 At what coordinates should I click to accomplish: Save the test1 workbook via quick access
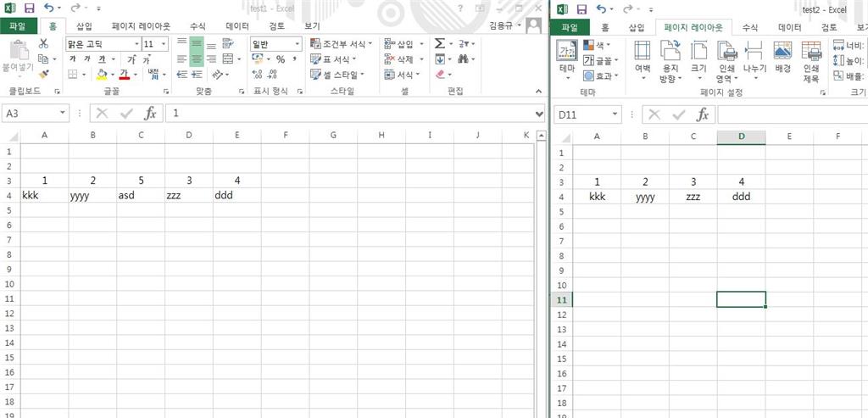(30, 8)
